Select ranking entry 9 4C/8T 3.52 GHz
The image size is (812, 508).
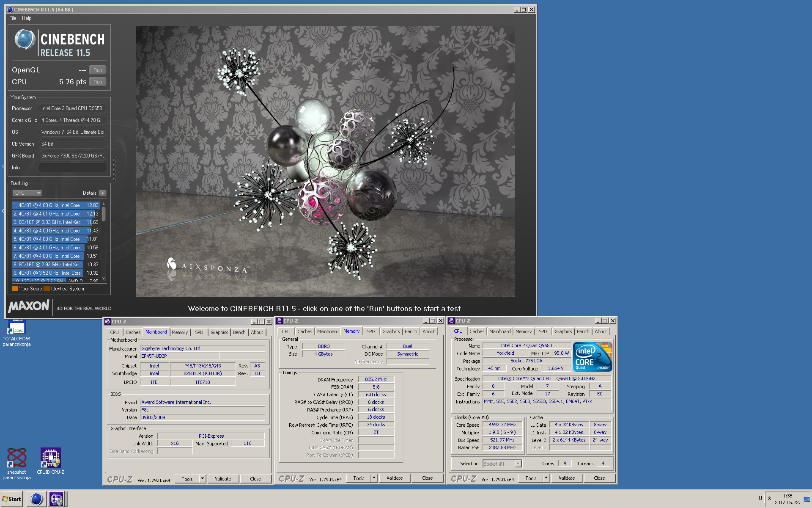[x=55, y=273]
